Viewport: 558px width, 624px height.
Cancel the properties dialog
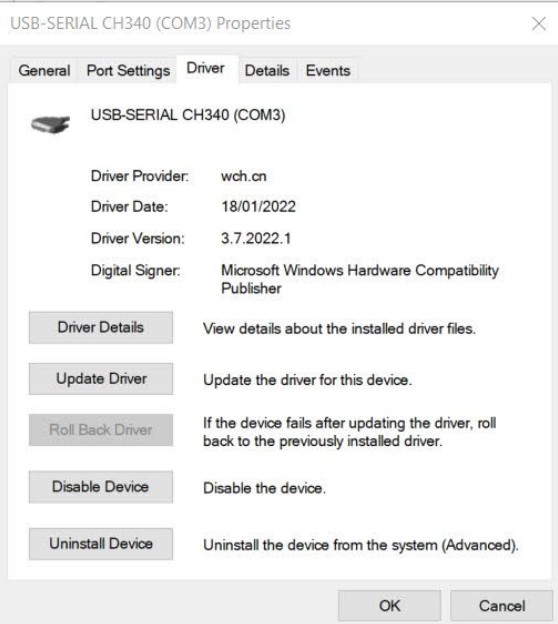click(x=502, y=606)
